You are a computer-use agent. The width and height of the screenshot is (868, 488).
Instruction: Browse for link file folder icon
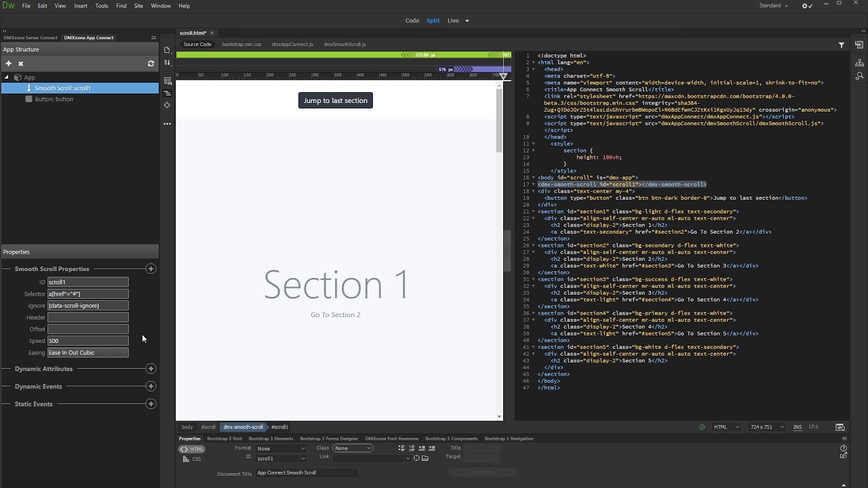(x=425, y=458)
